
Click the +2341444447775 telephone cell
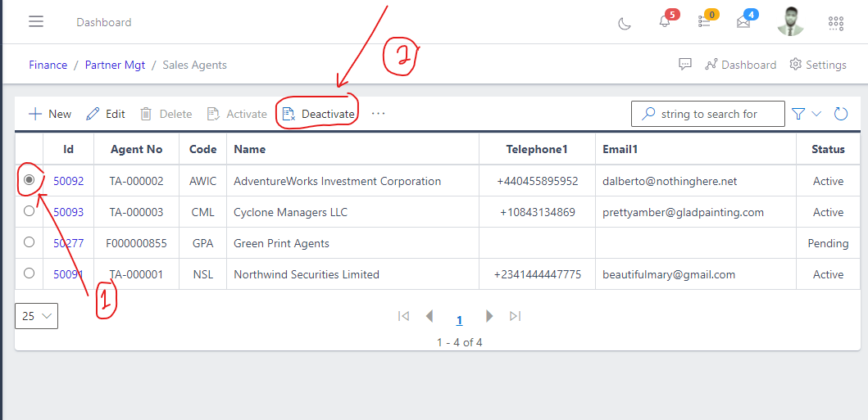[x=538, y=274]
